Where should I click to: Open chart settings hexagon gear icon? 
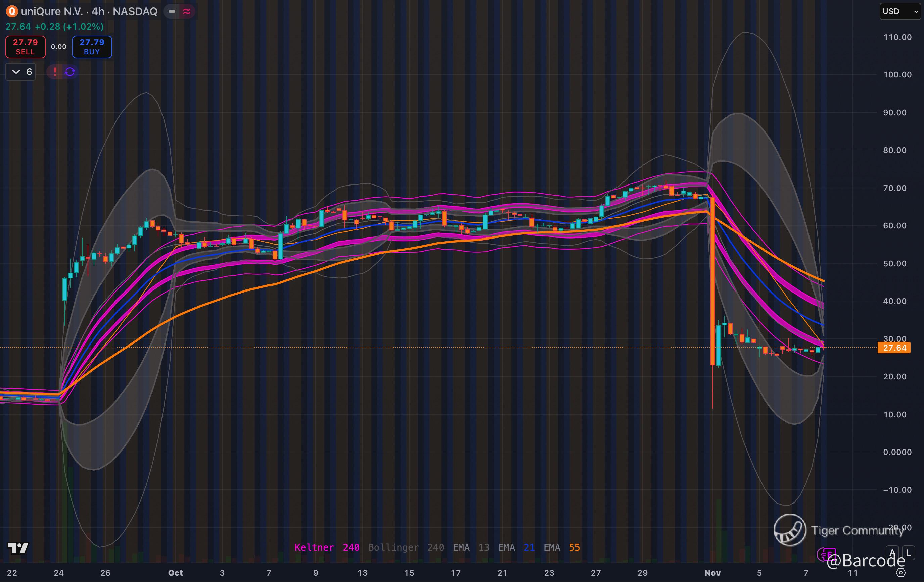tap(900, 573)
